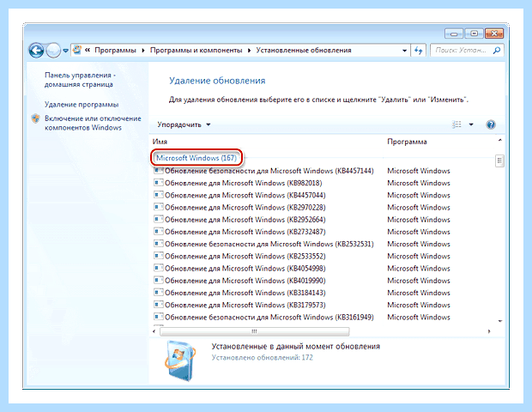Expand the view options dropdown arrow
Screen dimensions: 532x412
(471, 124)
